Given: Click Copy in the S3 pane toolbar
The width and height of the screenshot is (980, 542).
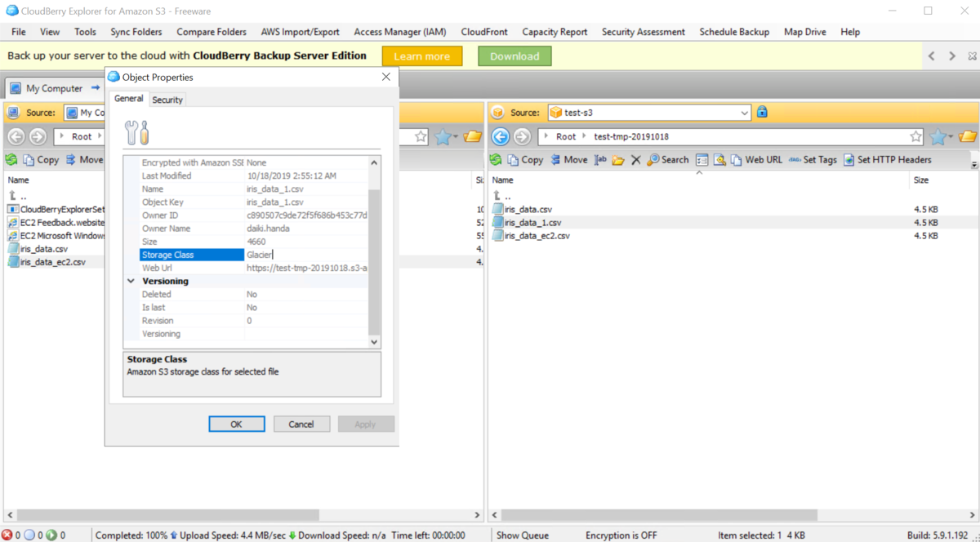Looking at the screenshot, I should click(x=525, y=160).
